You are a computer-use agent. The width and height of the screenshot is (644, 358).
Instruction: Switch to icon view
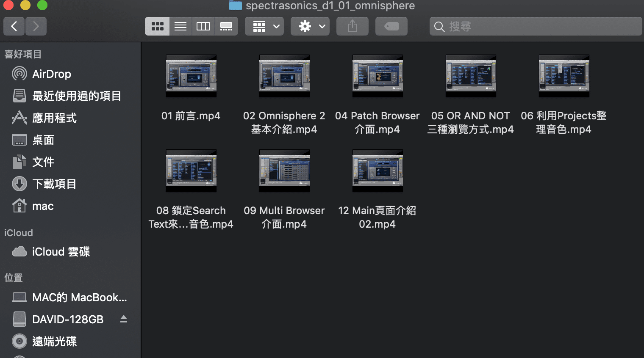pyautogui.click(x=157, y=26)
